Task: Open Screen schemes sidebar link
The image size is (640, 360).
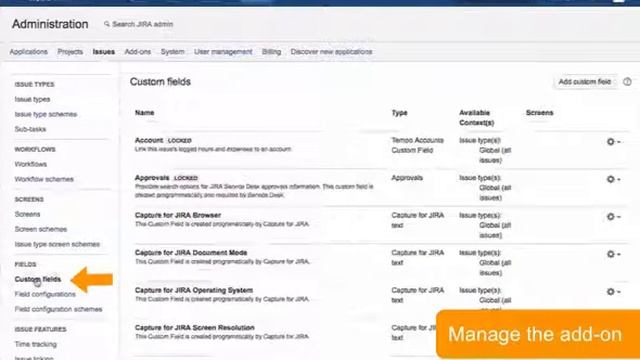Action: point(41,229)
